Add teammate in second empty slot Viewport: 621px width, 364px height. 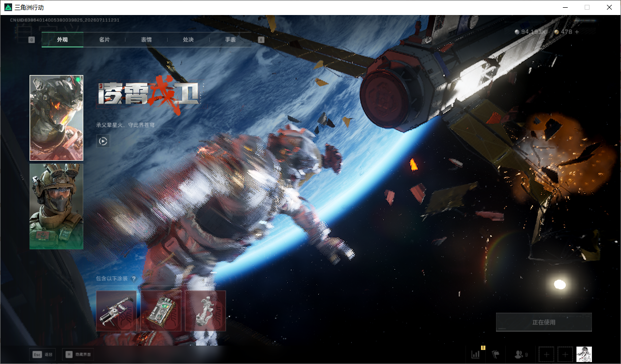pyautogui.click(x=565, y=354)
